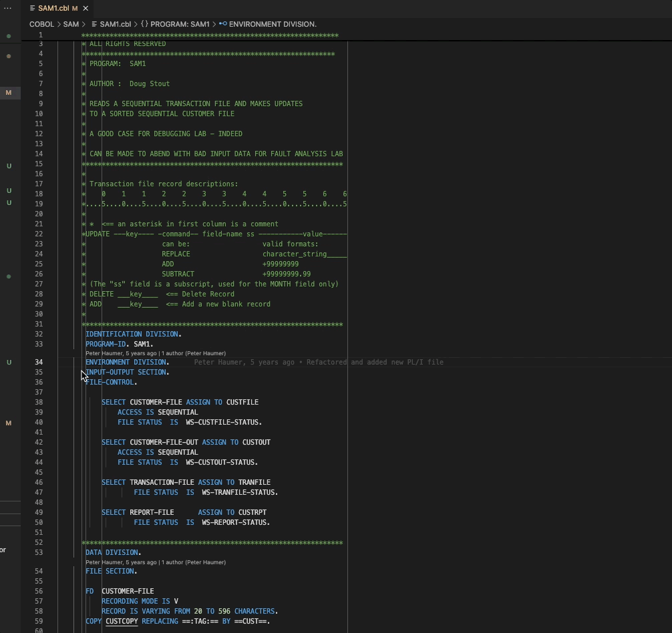
Task: Expand the ENVIRONMENT DIVISION breadcrumb picker
Action: 272,24
